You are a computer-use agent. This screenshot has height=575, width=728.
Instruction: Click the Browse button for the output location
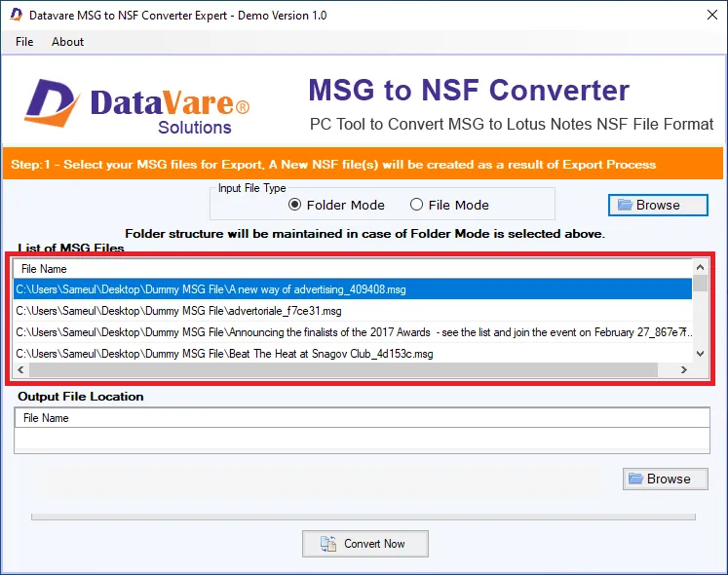[x=666, y=479]
